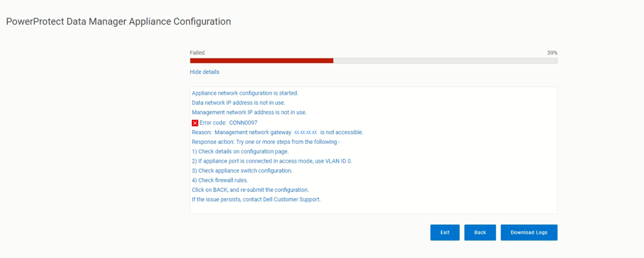This screenshot has width=644, height=258.
Task: Click the 39% progress percentage label
Action: [552, 53]
